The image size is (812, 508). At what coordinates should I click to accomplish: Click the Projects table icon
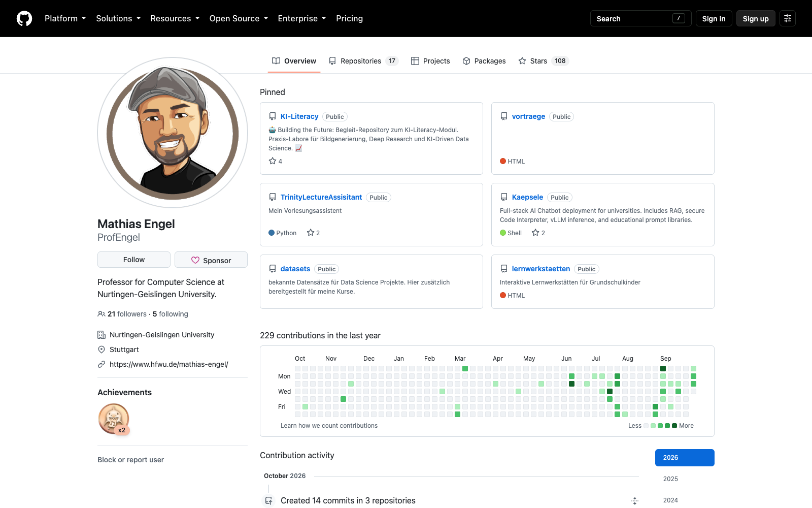[x=415, y=61]
